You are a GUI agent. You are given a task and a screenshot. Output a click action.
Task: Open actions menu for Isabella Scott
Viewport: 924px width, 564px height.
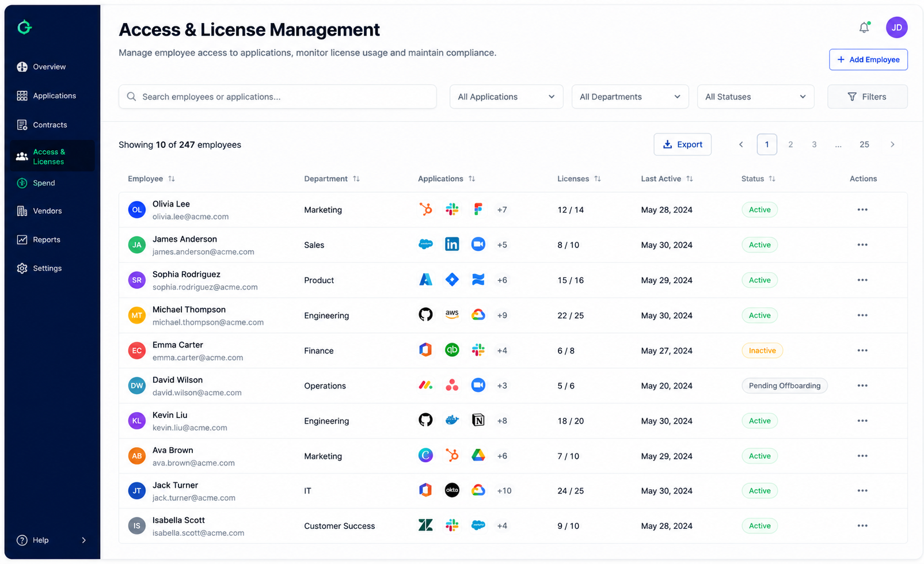click(x=862, y=525)
